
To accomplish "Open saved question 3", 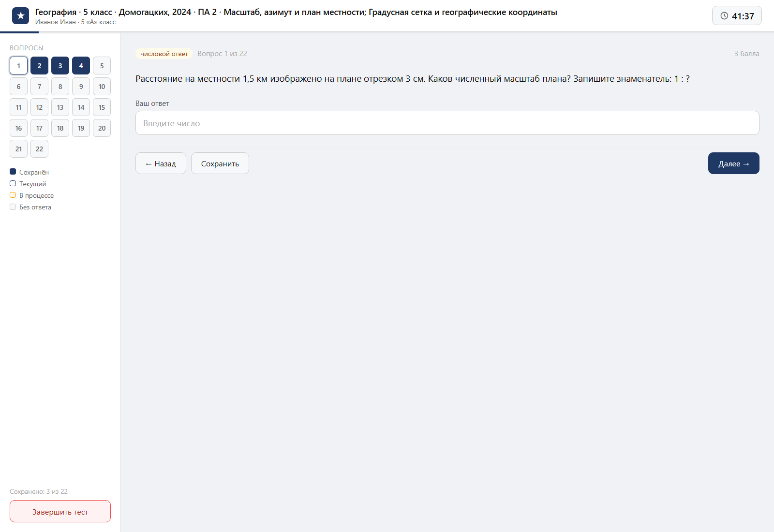I will pyautogui.click(x=60, y=66).
